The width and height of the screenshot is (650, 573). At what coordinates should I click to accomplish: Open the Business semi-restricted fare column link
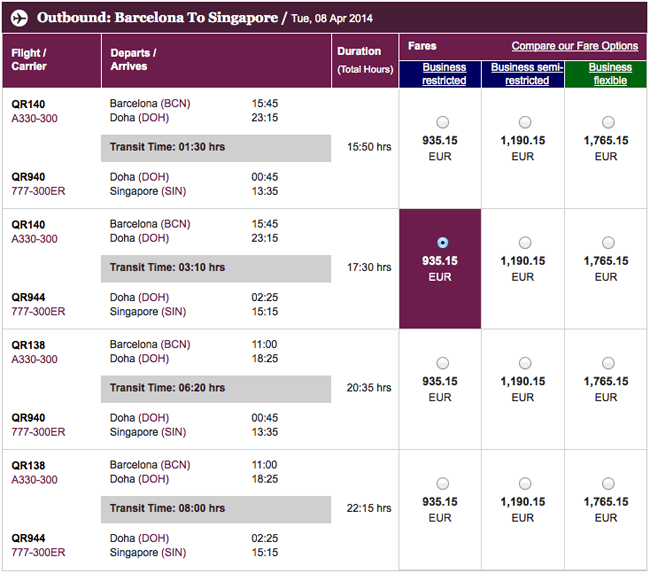pyautogui.click(x=527, y=74)
